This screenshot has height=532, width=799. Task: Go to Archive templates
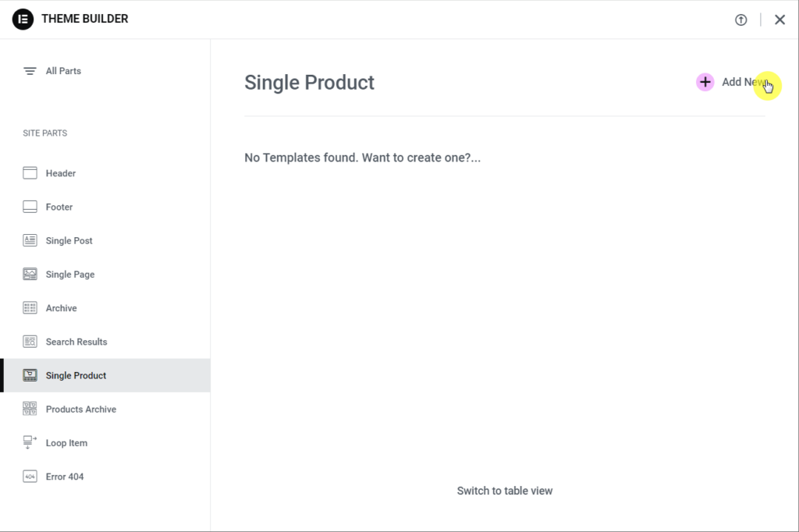click(61, 308)
